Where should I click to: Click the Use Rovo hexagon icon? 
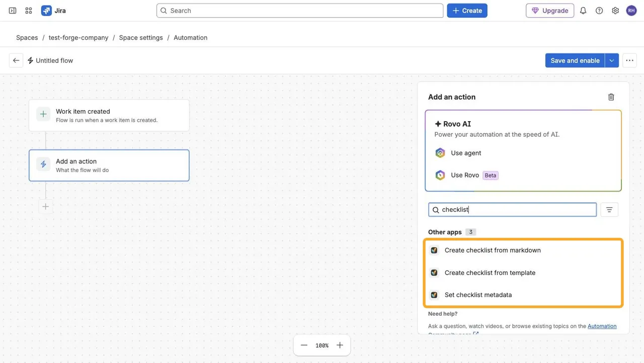pyautogui.click(x=440, y=175)
